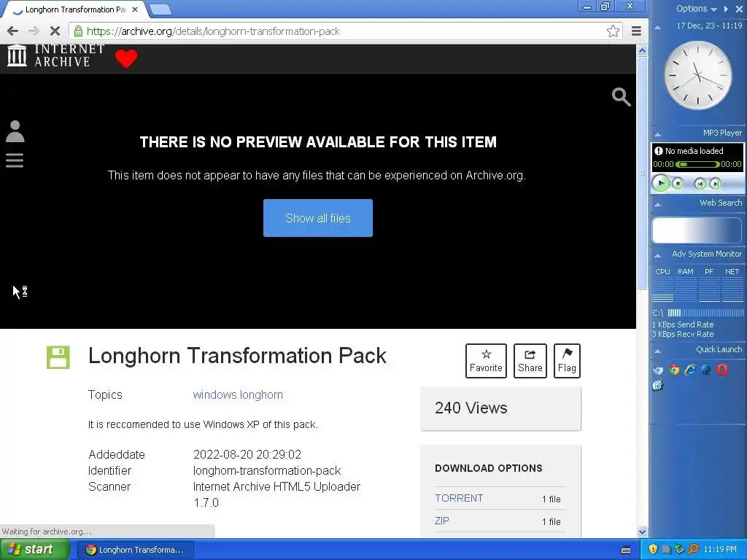Open a new Chrome tab
This screenshot has width=747, height=560.
pos(160,9)
